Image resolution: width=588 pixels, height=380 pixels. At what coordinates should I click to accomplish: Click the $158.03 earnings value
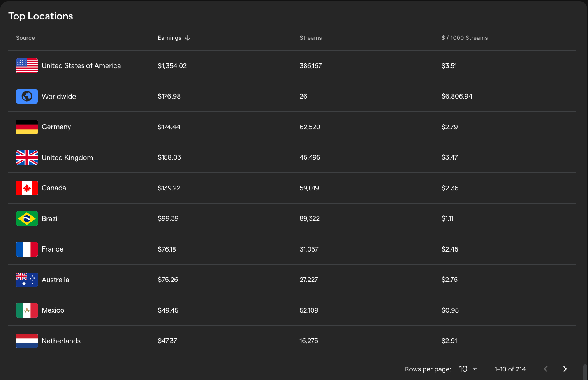(169, 157)
